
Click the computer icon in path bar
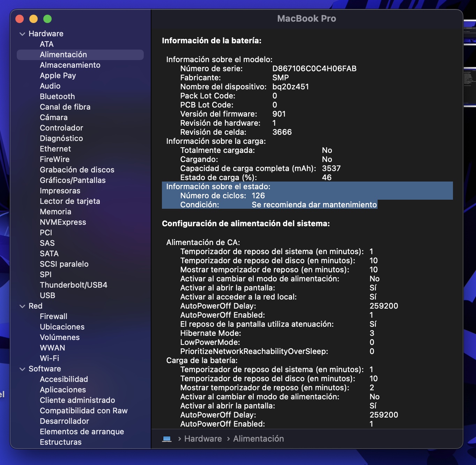[167, 439]
